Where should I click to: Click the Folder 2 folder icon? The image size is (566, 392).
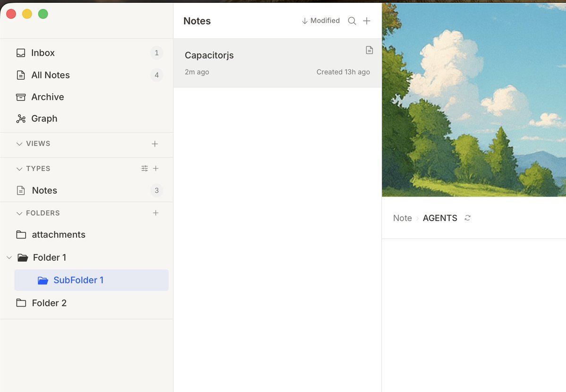coord(21,303)
